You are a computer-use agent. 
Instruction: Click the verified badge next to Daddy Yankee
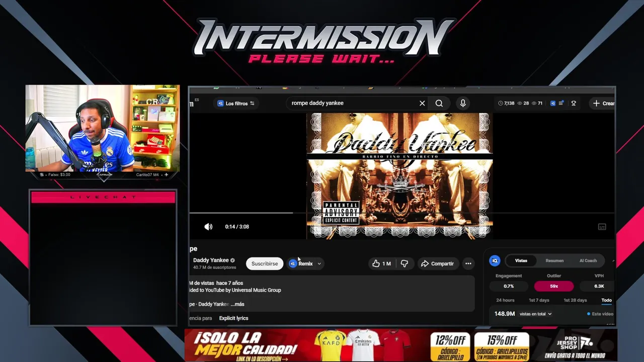pos(232,260)
